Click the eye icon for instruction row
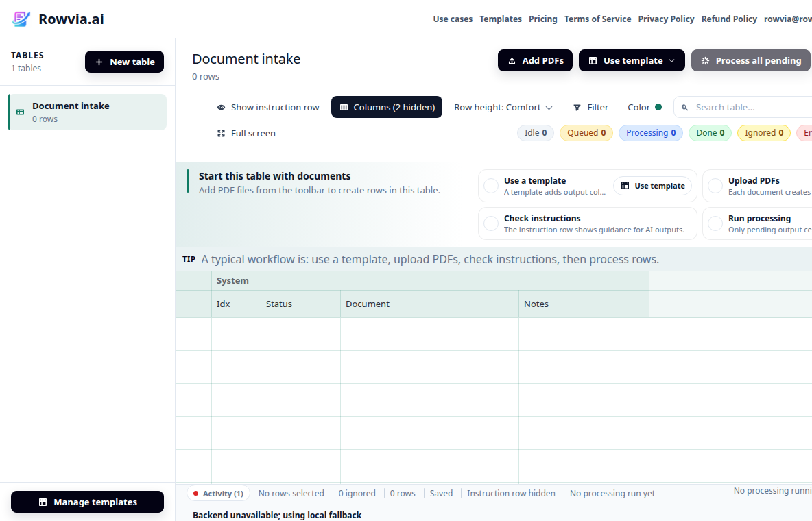The width and height of the screenshot is (812, 521). [221, 108]
